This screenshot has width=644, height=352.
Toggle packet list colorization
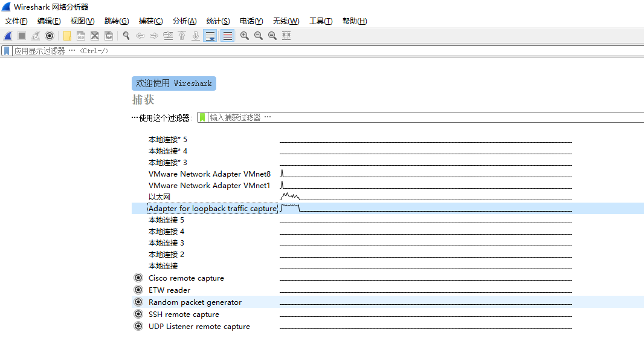[x=227, y=36]
